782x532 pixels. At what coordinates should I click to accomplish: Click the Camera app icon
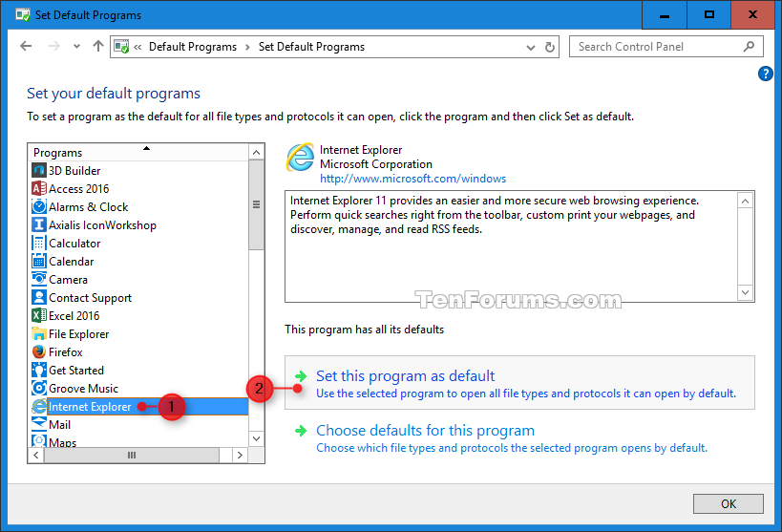point(39,279)
